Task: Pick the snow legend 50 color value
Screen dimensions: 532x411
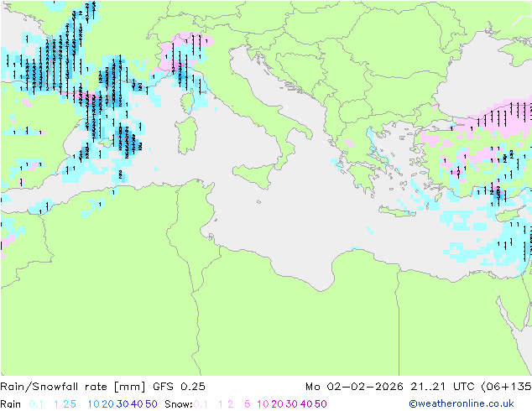Action: (321, 404)
